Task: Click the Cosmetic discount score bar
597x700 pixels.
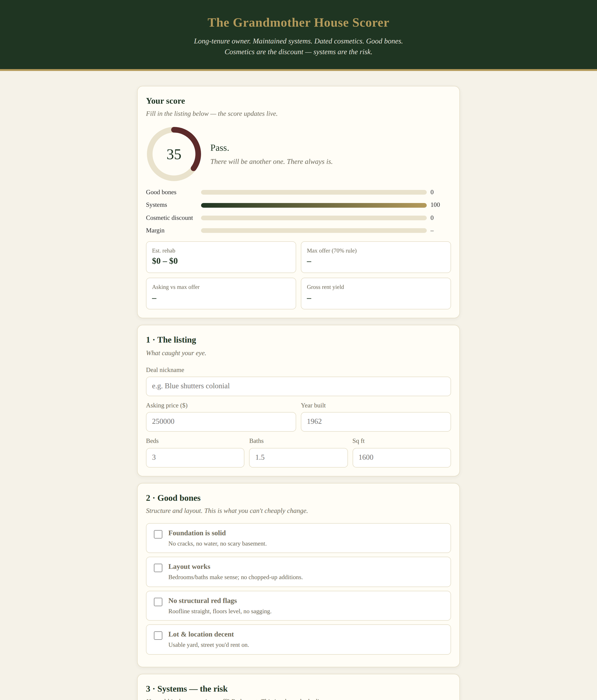Action: coord(314,218)
